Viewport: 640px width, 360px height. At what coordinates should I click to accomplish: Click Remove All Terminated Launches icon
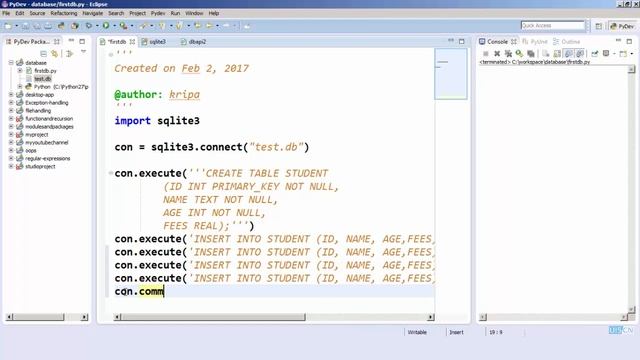508,53
